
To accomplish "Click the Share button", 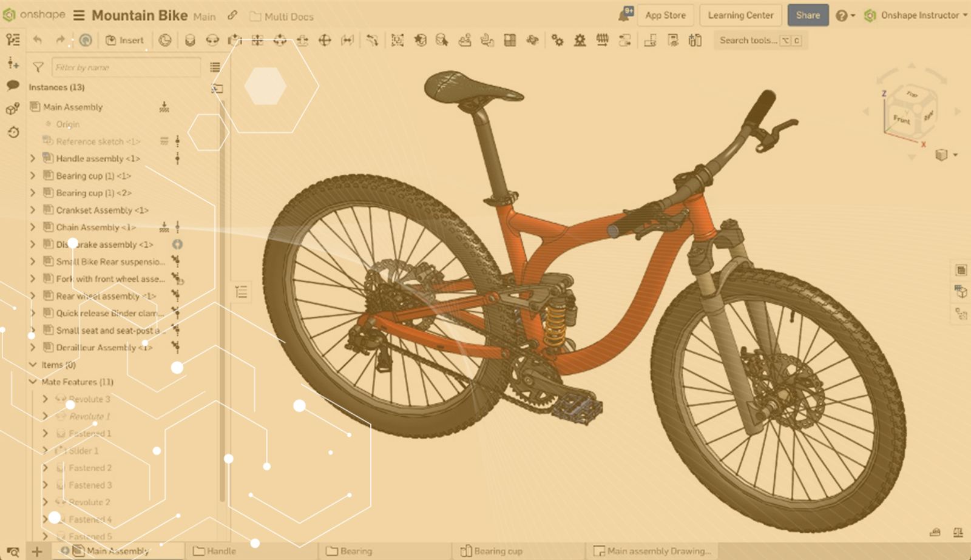I will (x=808, y=15).
